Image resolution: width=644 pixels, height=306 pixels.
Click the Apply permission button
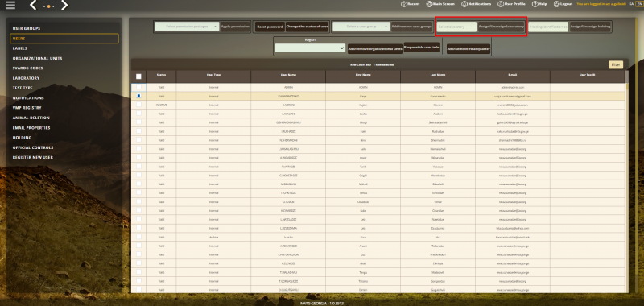click(x=235, y=27)
